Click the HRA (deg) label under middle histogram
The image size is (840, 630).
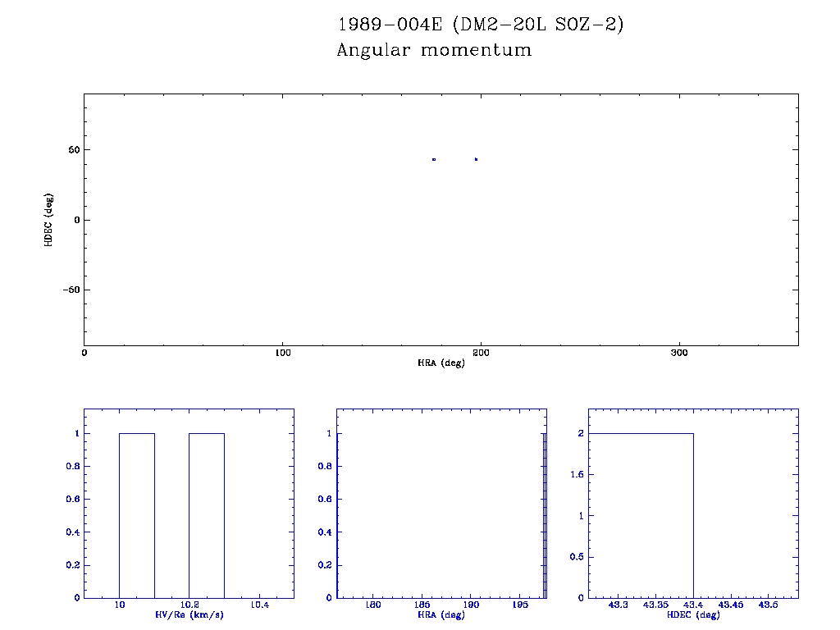point(441,614)
